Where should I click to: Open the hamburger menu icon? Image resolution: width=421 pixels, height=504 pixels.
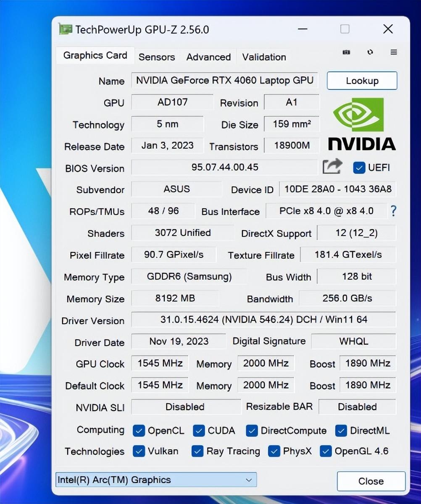click(394, 52)
